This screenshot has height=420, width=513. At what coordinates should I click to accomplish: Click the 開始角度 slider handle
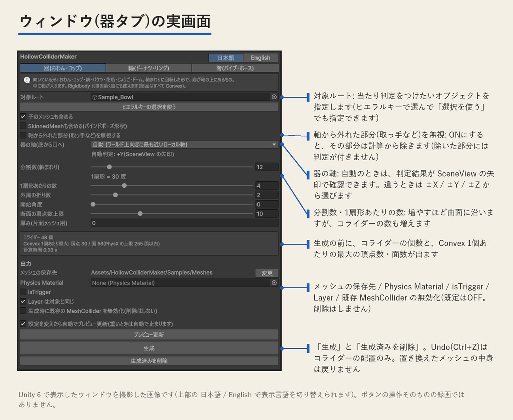pos(93,204)
